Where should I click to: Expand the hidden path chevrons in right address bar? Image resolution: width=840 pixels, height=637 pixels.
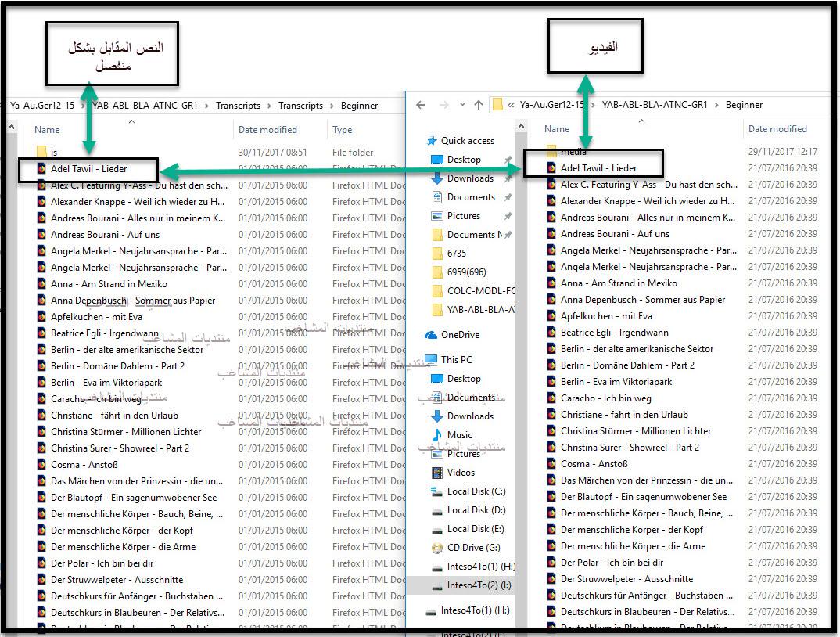(x=511, y=105)
